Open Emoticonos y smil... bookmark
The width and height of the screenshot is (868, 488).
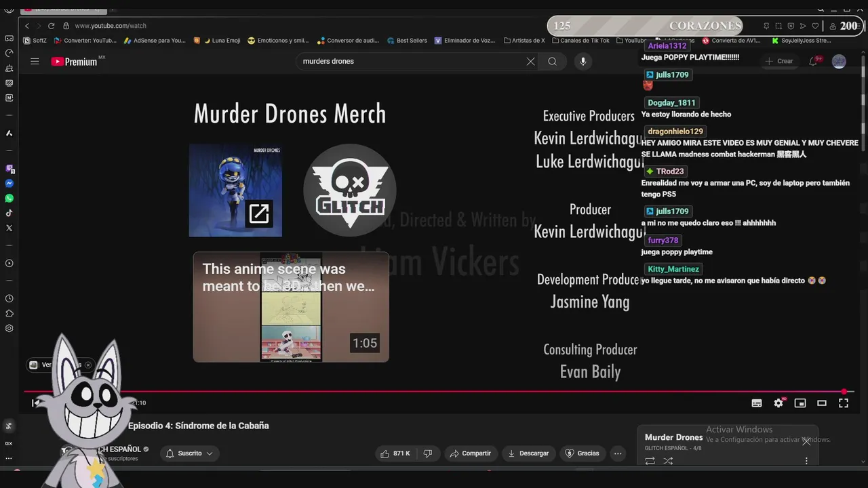[x=279, y=41]
